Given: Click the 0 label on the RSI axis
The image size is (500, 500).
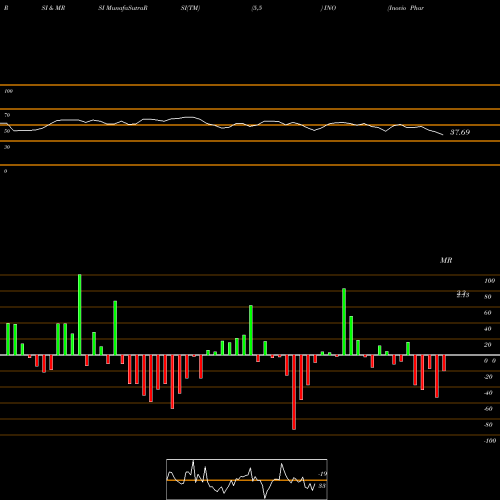Looking at the screenshot, I should [5, 171].
